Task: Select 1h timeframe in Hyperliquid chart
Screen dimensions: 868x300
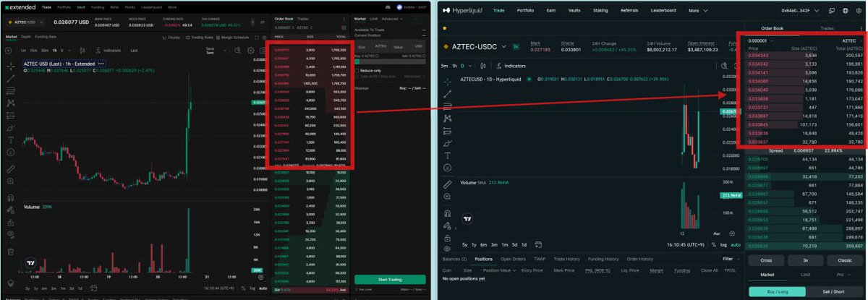Action: tap(454, 65)
